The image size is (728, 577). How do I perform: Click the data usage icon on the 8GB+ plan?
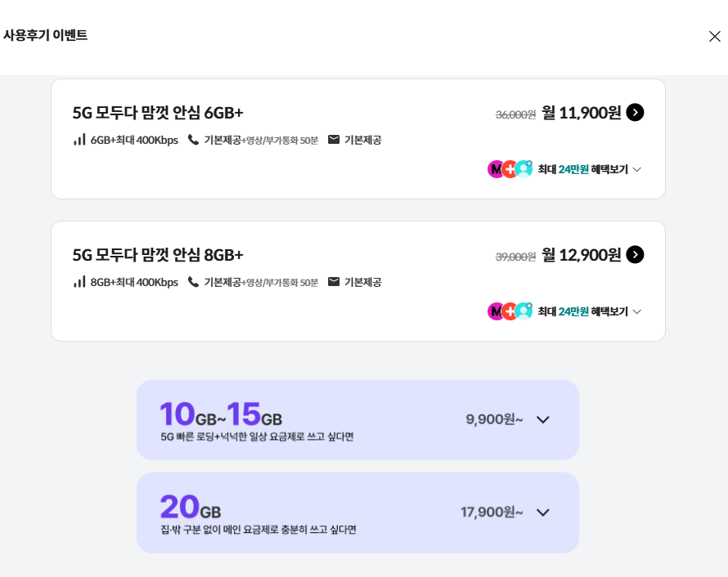click(x=79, y=282)
